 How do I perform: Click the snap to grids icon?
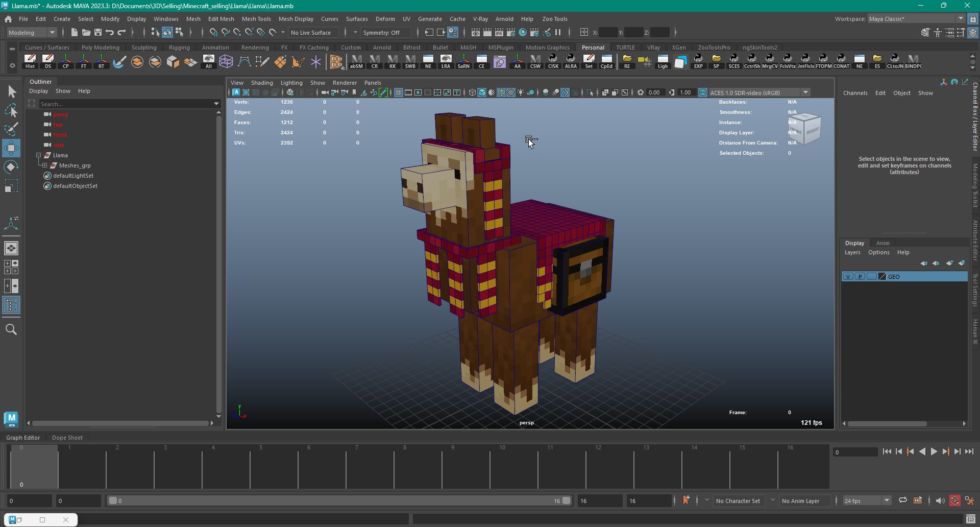coord(213,32)
